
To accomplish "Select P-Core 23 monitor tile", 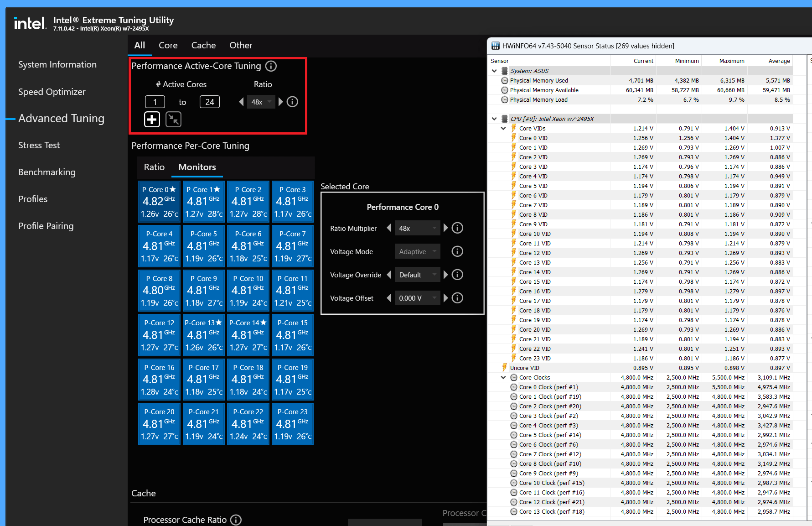I will pyautogui.click(x=293, y=424).
